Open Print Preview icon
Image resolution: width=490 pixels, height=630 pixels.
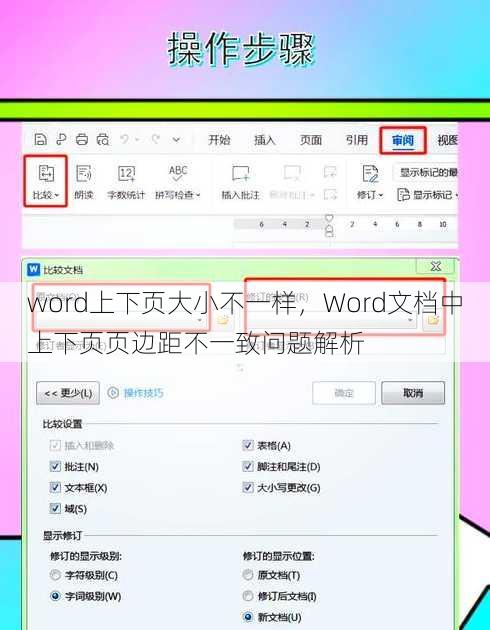[x=103, y=139]
